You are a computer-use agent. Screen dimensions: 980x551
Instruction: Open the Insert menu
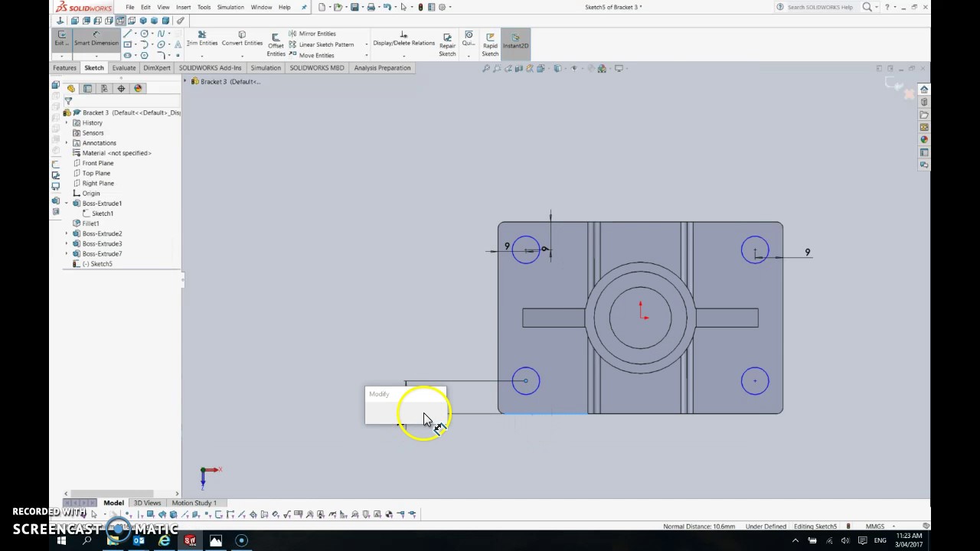(183, 7)
